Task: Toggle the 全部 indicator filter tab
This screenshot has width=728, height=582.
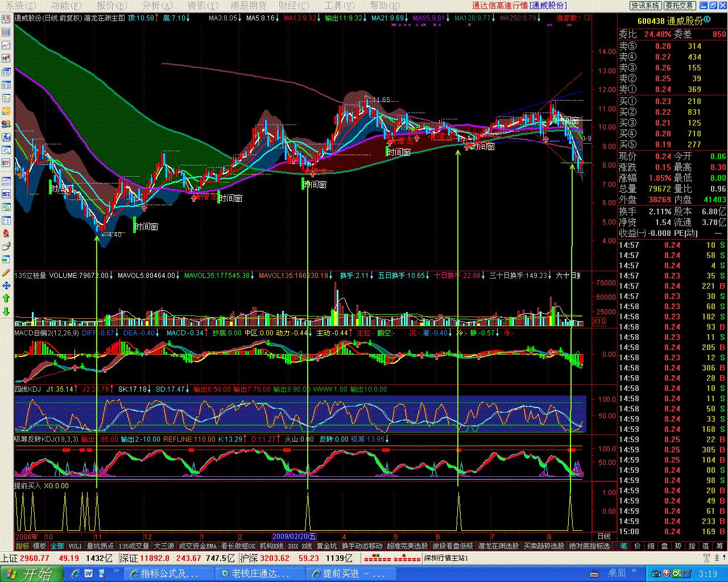Action: [x=57, y=546]
